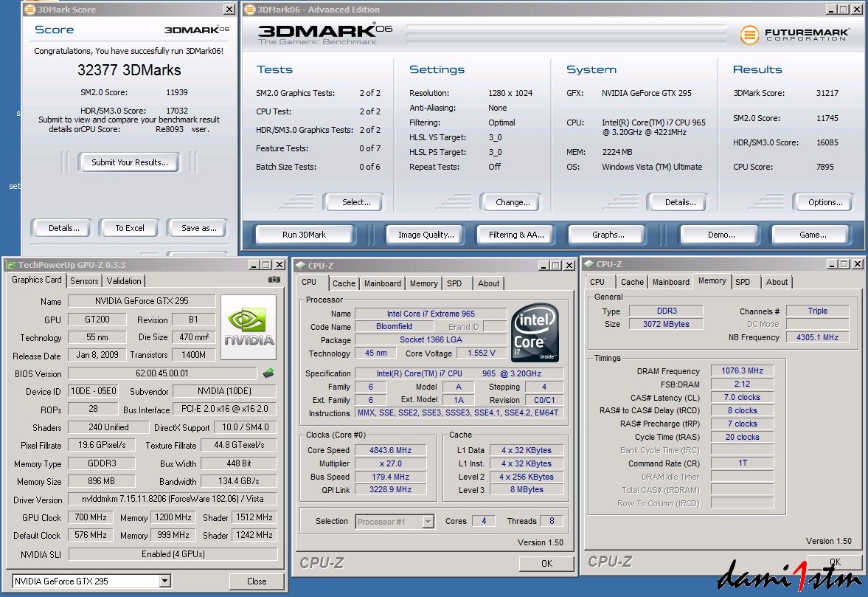Switch to the Sensors tab in GPU-Z

point(84,280)
